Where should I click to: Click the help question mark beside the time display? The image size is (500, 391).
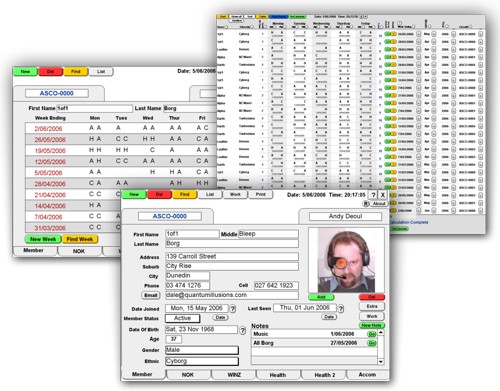tap(373, 195)
